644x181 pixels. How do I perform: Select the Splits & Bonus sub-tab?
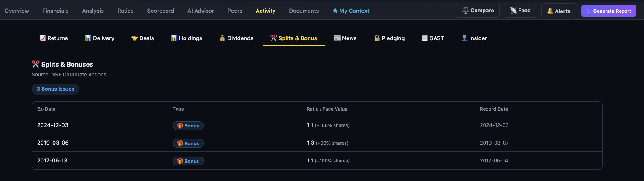(293, 38)
